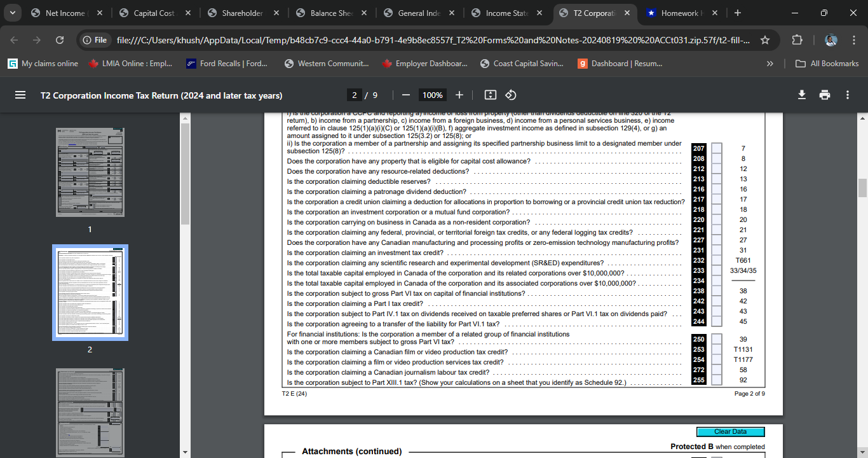The width and height of the screenshot is (868, 458).
Task: Open the Dashboard | Resume bookmark
Action: [x=620, y=64]
